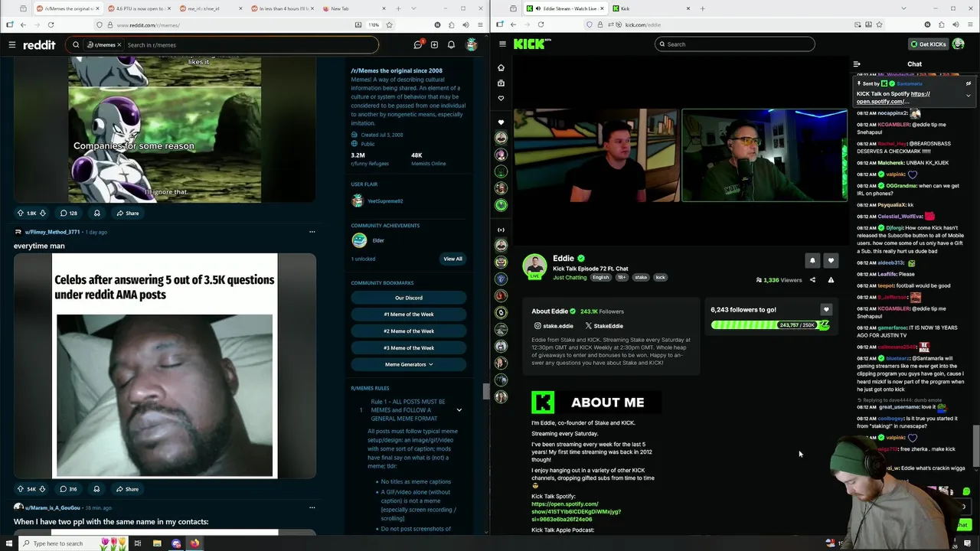Bookmark the reddit page with star icon

(389, 24)
